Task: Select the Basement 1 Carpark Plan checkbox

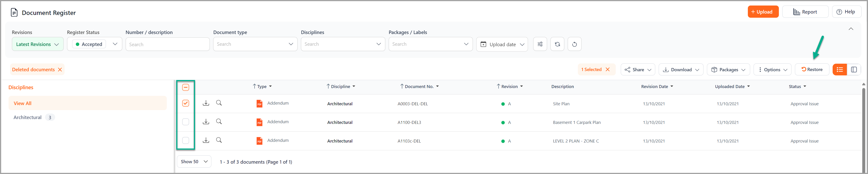Action: coord(186,122)
